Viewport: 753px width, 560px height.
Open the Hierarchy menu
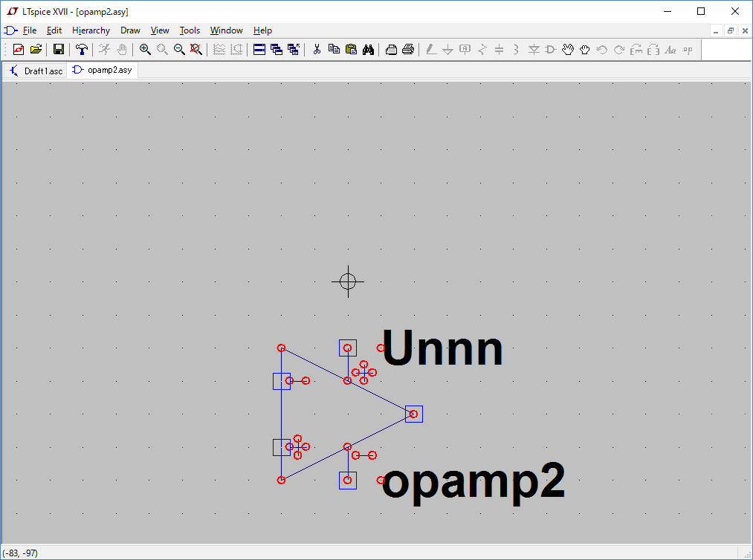91,30
